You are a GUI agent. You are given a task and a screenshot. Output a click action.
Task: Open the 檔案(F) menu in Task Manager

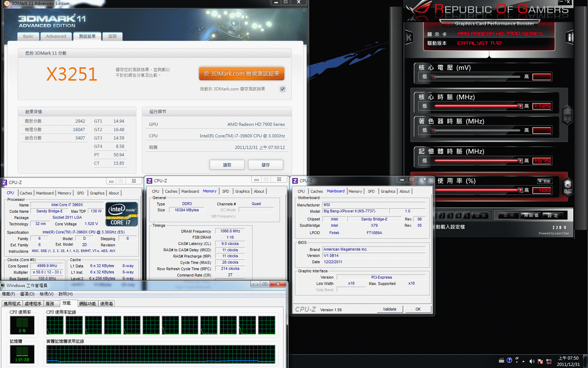8,294
